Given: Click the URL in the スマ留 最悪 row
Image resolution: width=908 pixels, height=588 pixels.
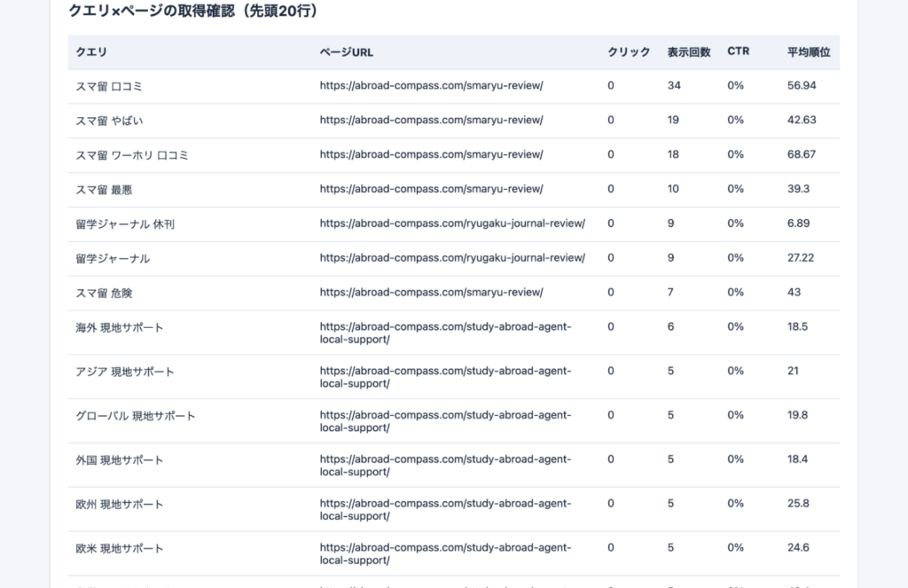Looking at the screenshot, I should [432, 189].
